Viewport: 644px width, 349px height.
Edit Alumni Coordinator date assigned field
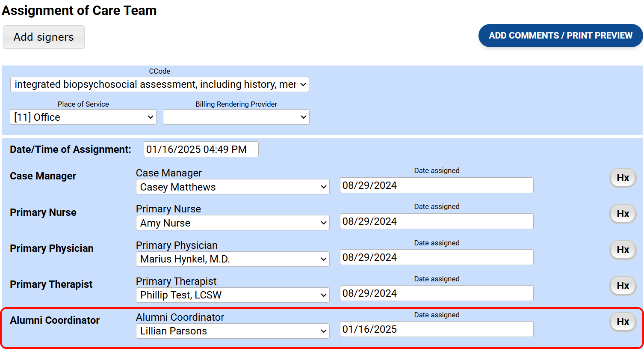click(x=436, y=329)
